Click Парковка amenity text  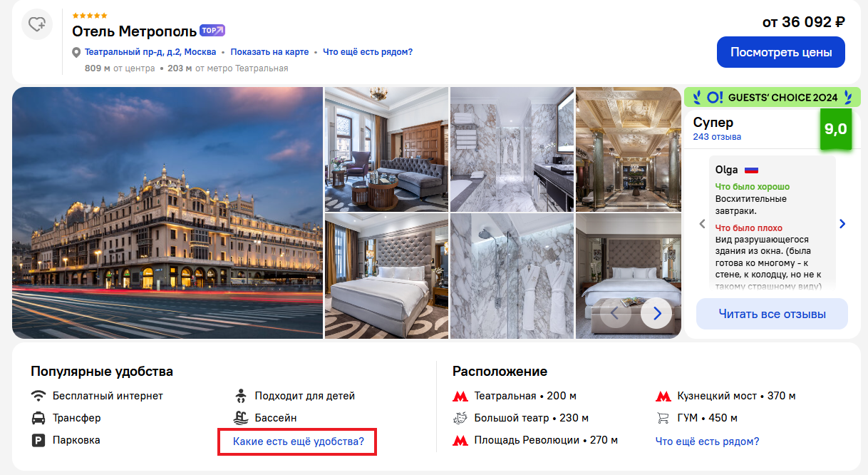click(76, 440)
